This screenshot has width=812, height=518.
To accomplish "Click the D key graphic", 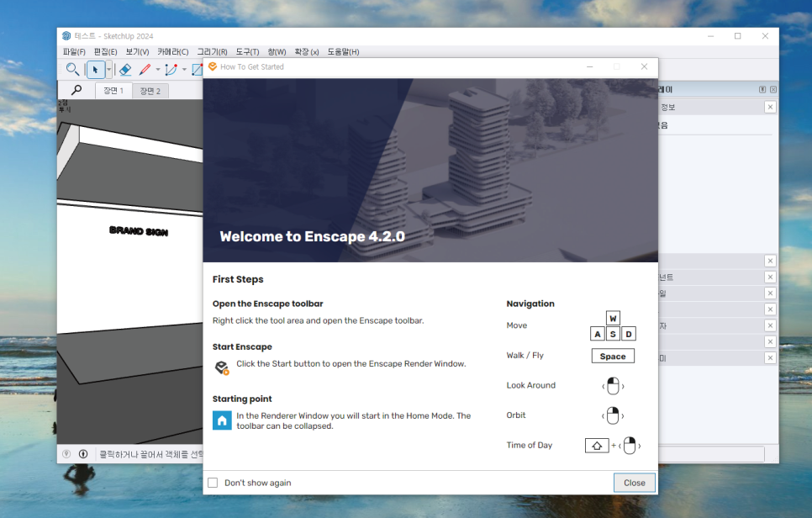I will point(629,334).
